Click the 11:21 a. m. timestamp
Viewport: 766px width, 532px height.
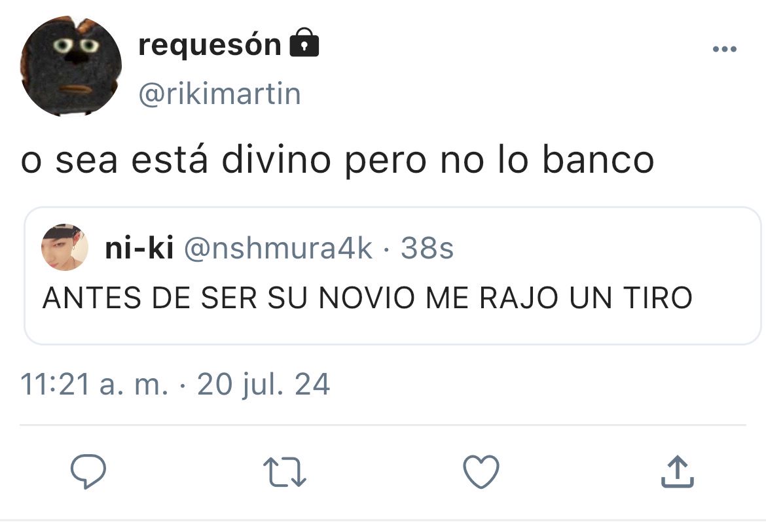tap(94, 384)
